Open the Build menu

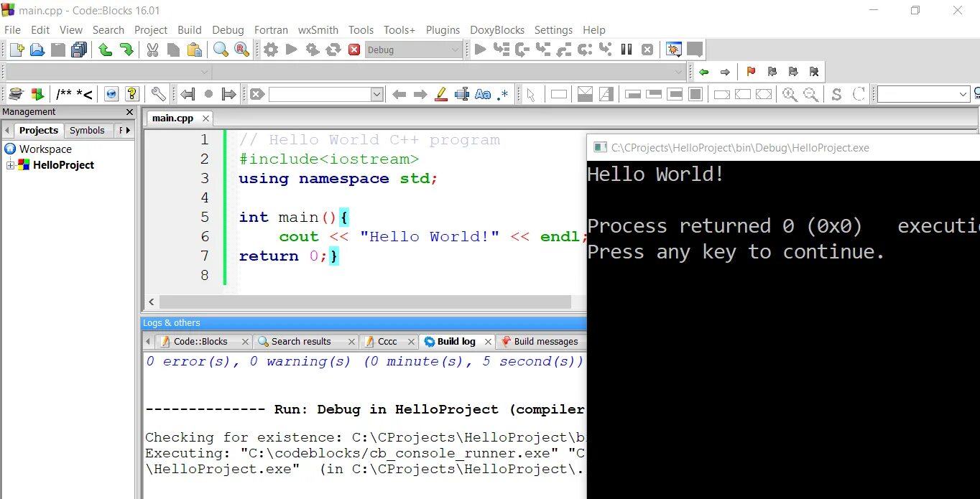point(190,30)
